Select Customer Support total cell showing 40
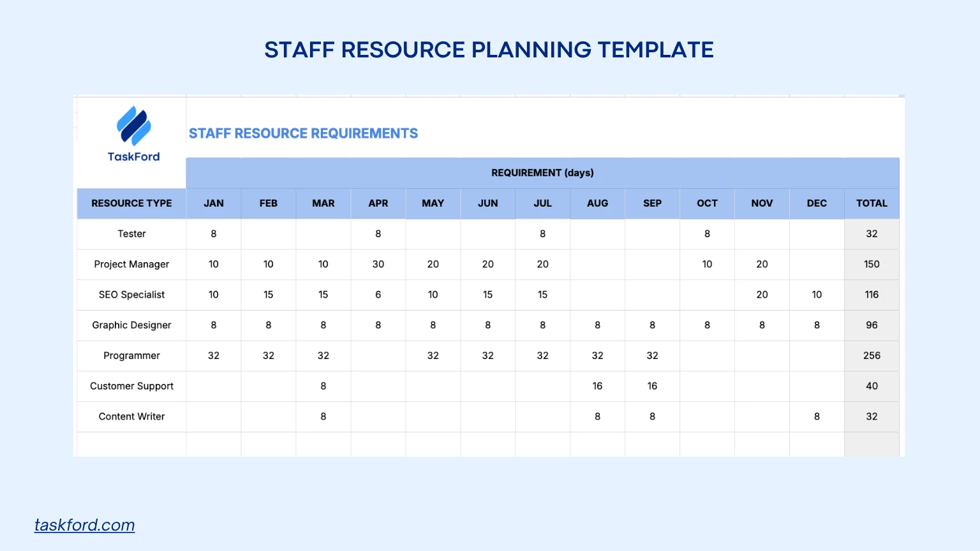This screenshot has height=551, width=980. (x=872, y=386)
